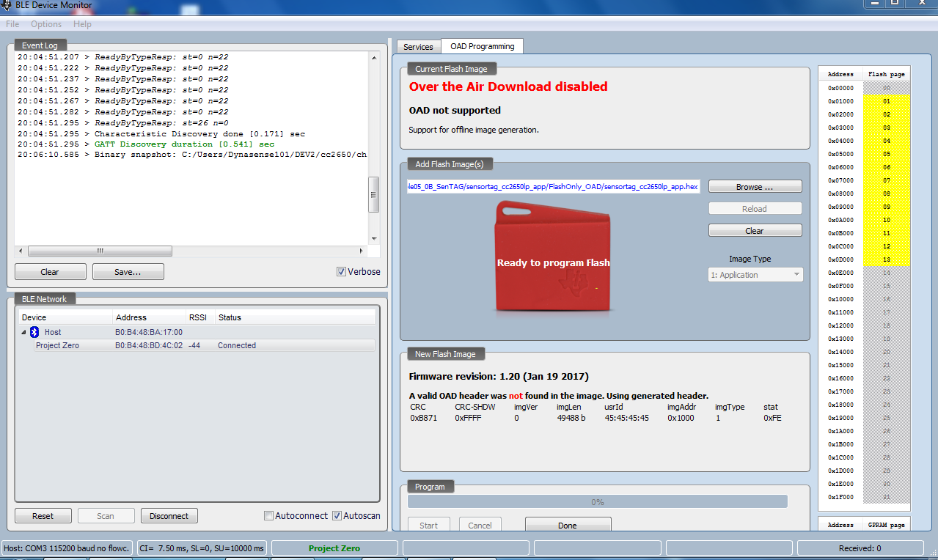The image size is (938, 560).
Task: Enable the Autoconnect checkbox
Action: tap(268, 515)
